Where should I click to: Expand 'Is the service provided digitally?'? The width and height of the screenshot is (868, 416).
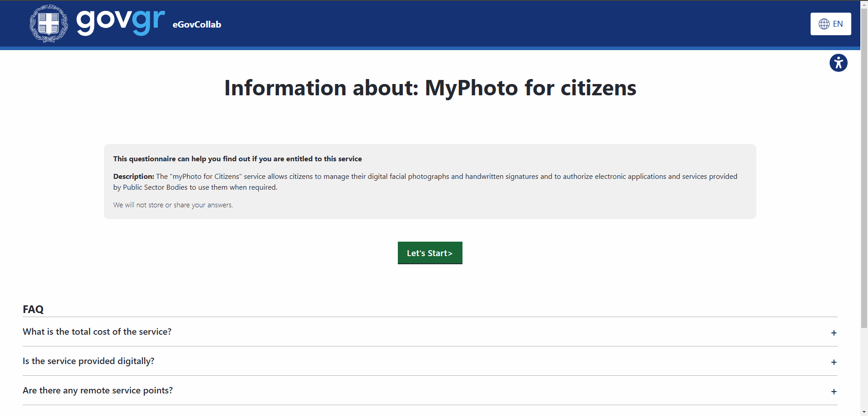click(x=430, y=361)
